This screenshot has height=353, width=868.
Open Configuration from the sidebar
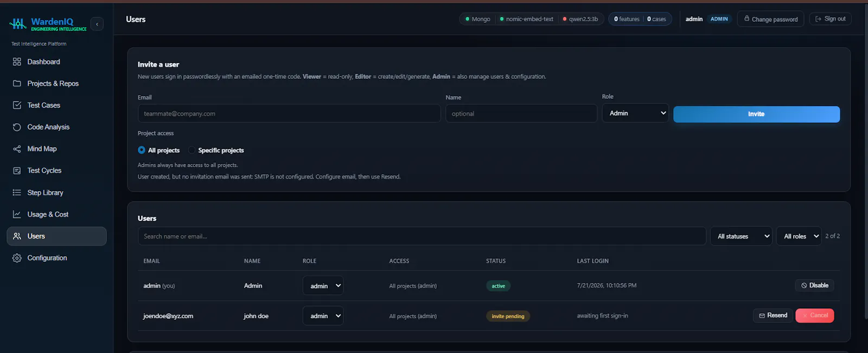(56, 258)
